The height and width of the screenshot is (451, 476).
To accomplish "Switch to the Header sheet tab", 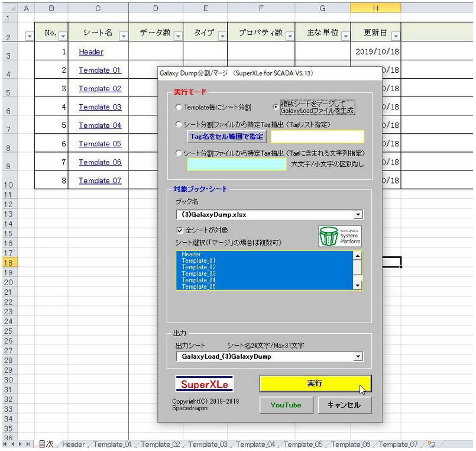I will click(73, 444).
